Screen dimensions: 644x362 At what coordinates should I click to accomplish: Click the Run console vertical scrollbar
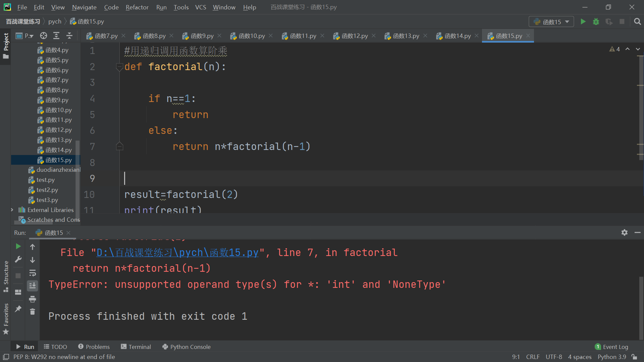(641, 308)
